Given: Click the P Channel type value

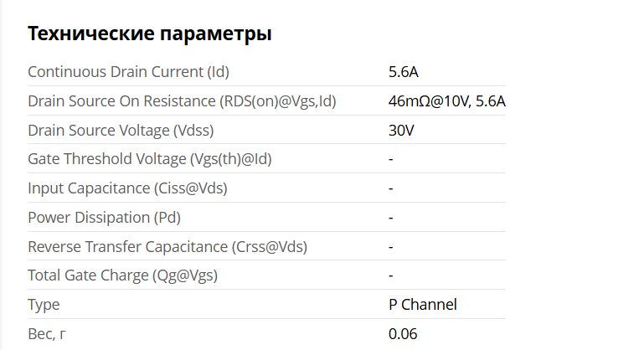Looking at the screenshot, I should point(423,305).
